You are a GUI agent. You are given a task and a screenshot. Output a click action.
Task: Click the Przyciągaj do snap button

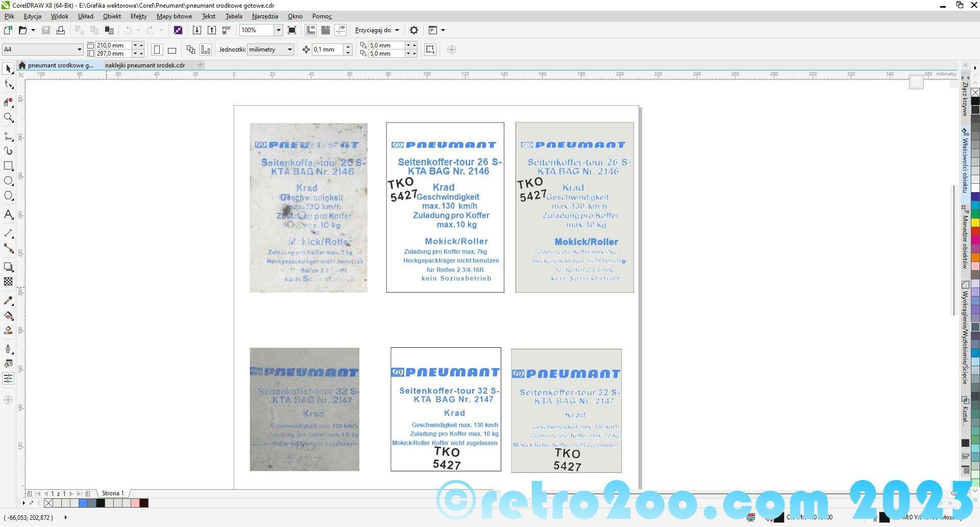click(x=377, y=30)
